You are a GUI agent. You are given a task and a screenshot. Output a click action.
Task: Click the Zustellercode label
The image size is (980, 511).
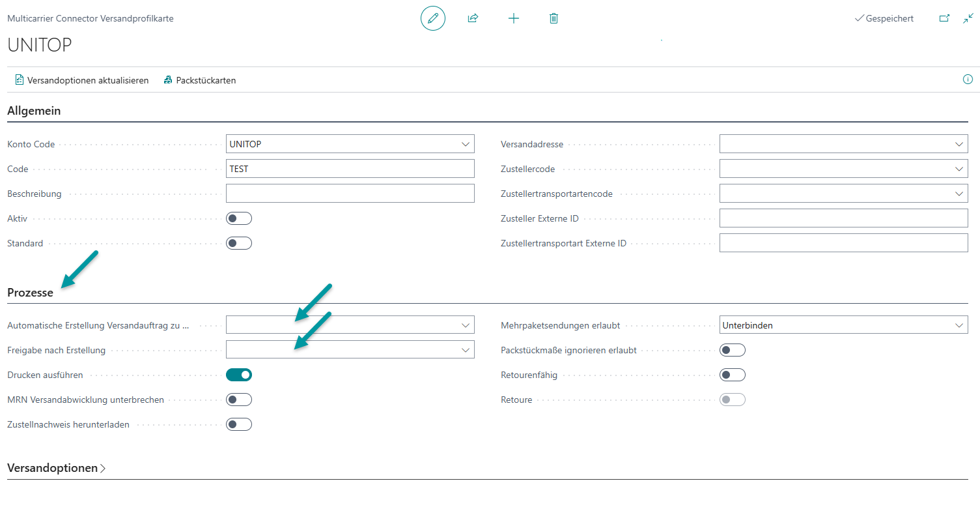click(528, 169)
